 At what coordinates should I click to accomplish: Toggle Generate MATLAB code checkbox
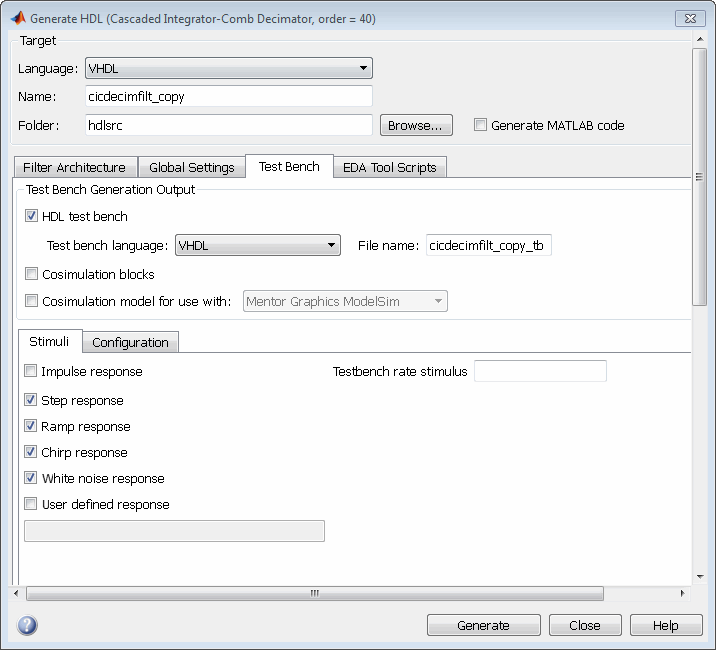tap(480, 125)
